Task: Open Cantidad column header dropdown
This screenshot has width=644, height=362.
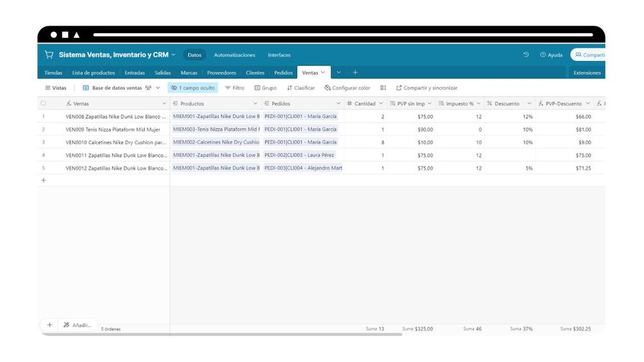Action: [381, 103]
